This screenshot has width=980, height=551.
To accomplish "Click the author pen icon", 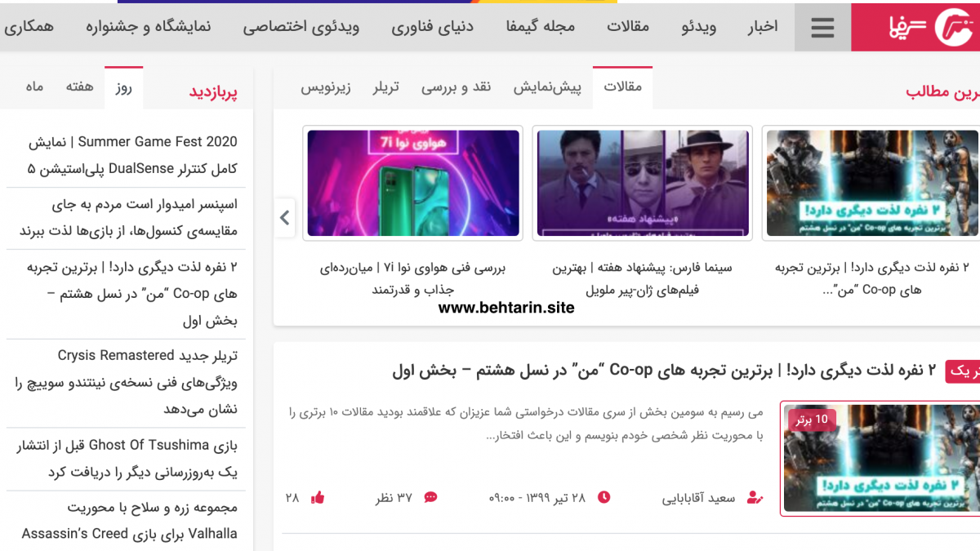I will 755,497.
